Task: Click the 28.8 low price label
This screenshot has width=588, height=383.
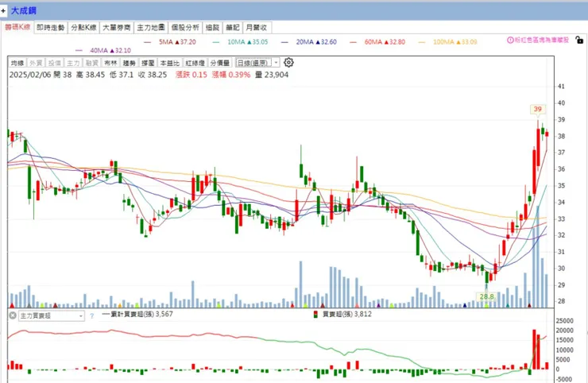Action: pos(487,296)
